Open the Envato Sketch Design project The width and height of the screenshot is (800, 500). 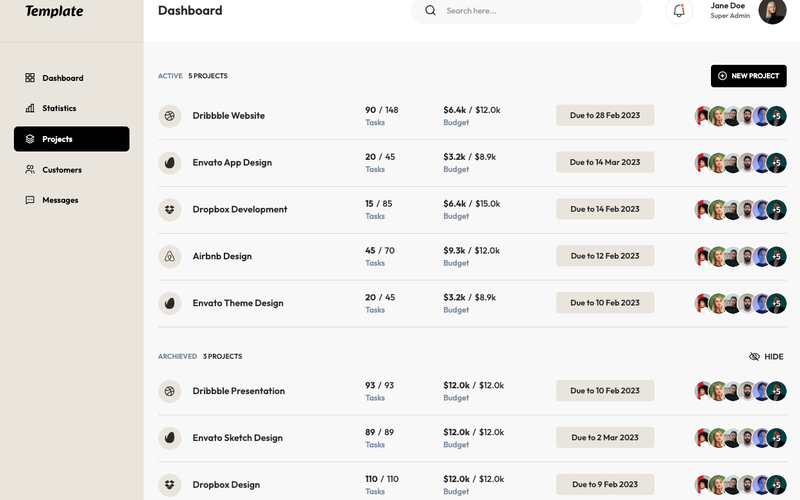point(237,438)
